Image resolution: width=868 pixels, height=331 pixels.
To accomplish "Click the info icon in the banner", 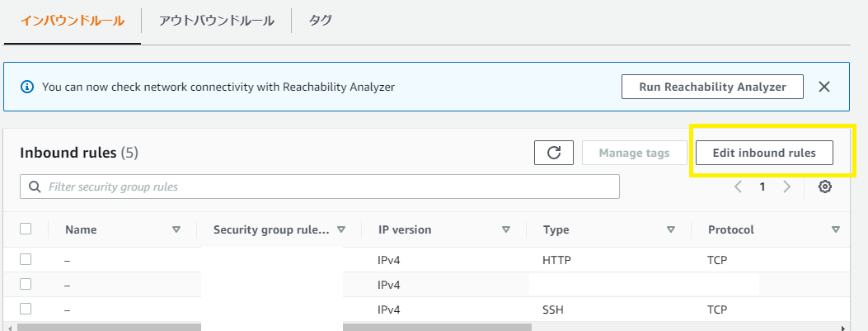I will point(27,87).
